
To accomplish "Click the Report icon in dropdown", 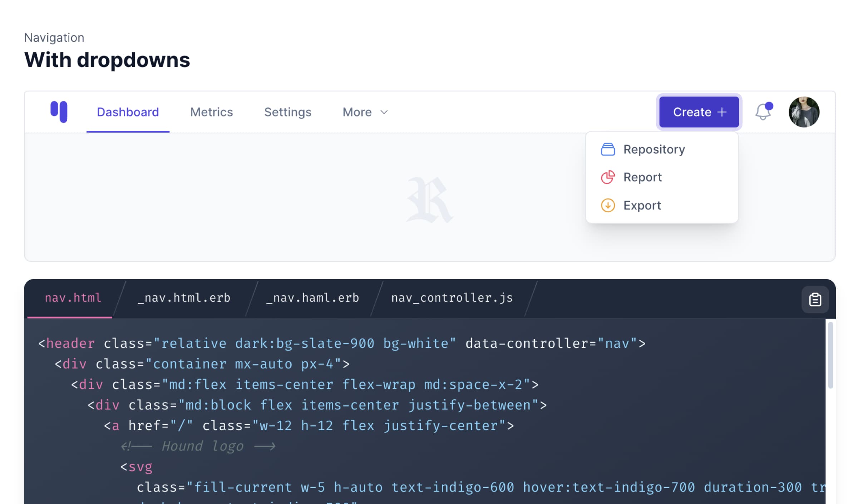I will tap(608, 177).
